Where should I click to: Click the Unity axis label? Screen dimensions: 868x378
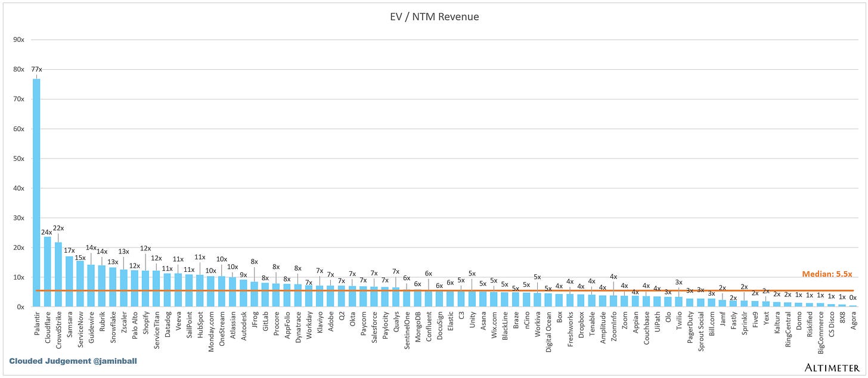[x=472, y=320]
